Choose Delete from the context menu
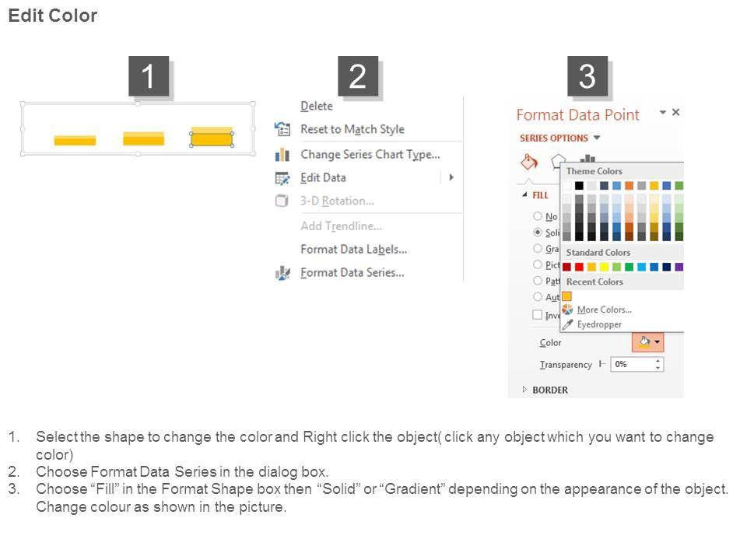Viewport: 747px width, 560px height. [x=317, y=106]
